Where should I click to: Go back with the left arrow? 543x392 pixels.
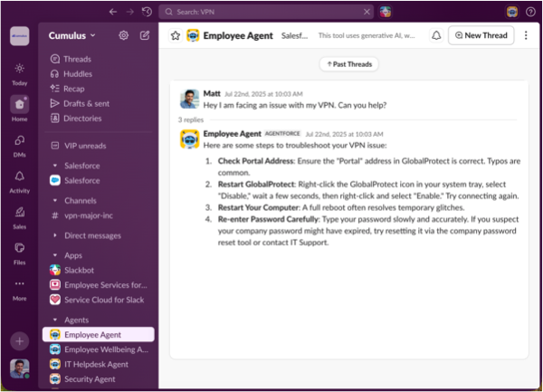(x=113, y=12)
